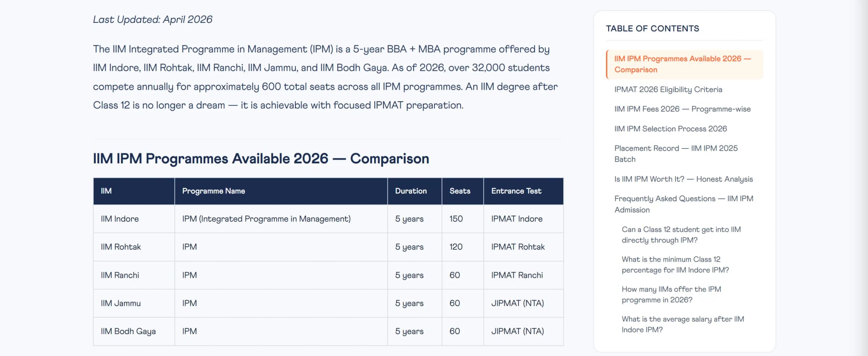The height and width of the screenshot is (356, 868).
Task: Click the "Duration" column header
Action: click(x=415, y=191)
